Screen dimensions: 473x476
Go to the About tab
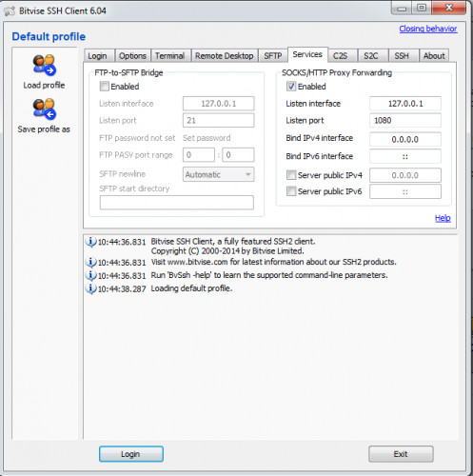pos(434,56)
